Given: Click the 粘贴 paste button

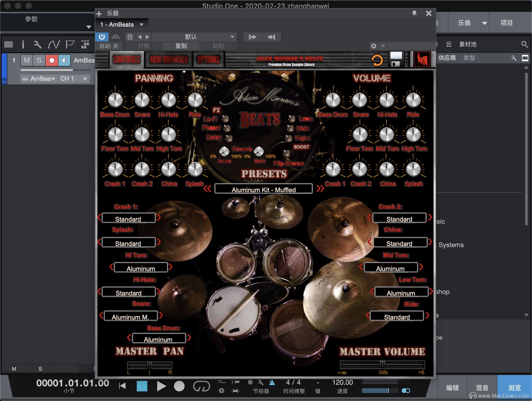Looking at the screenshot, I should pos(218,46).
